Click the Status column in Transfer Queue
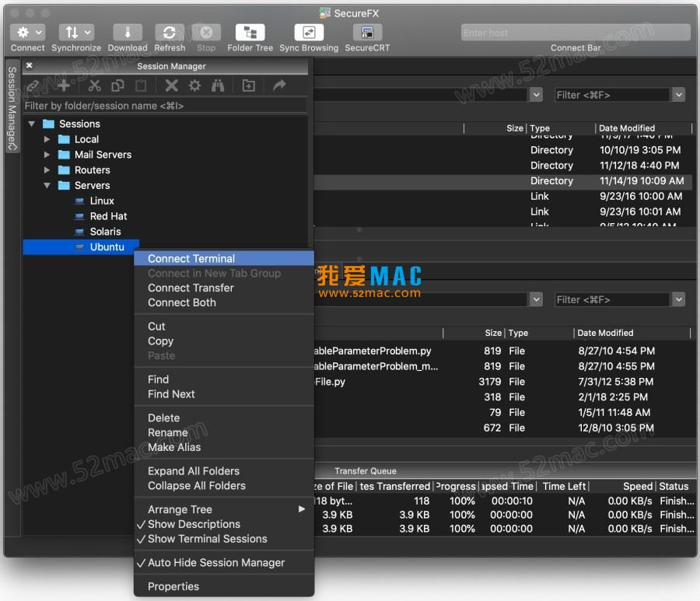The height and width of the screenshot is (601, 700). pos(674,486)
